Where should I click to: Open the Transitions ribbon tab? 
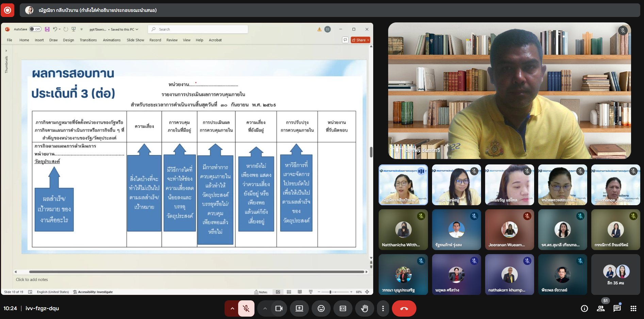click(x=88, y=40)
